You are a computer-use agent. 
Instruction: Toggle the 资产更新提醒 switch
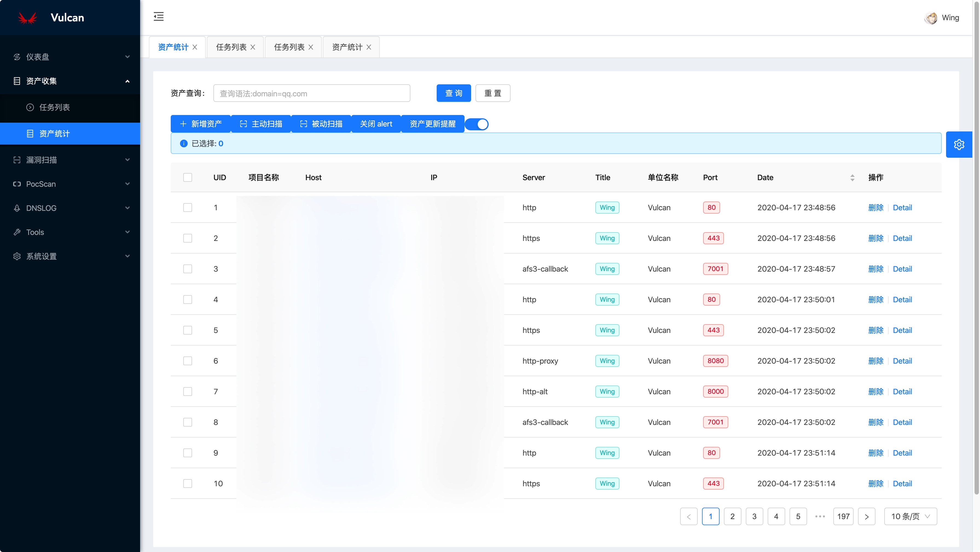tap(477, 125)
